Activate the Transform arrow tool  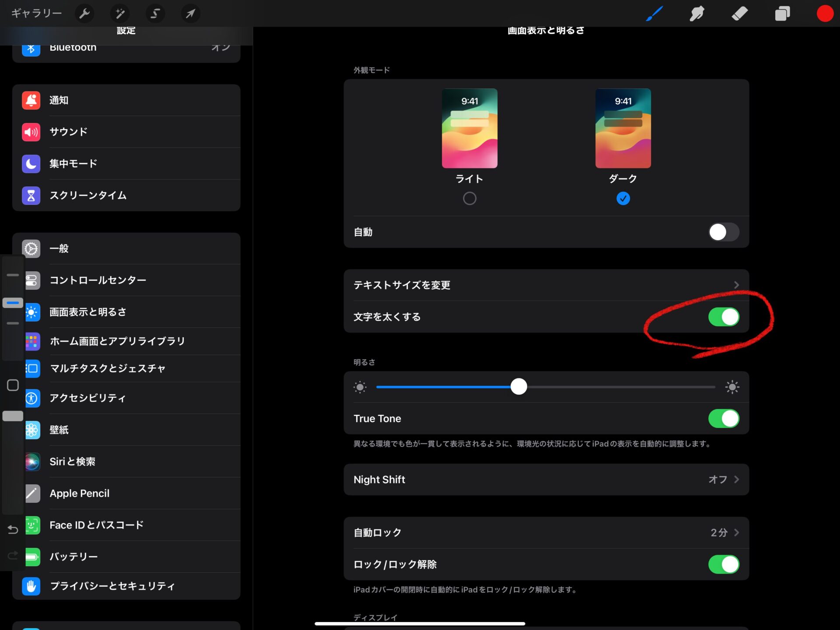coord(190,14)
